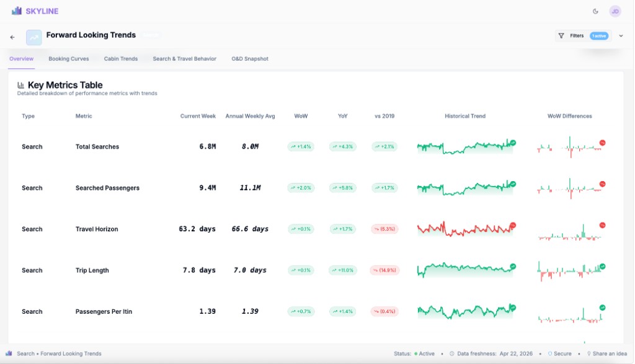Click Searched Passengers +5.8% YoY badge

[x=342, y=188]
